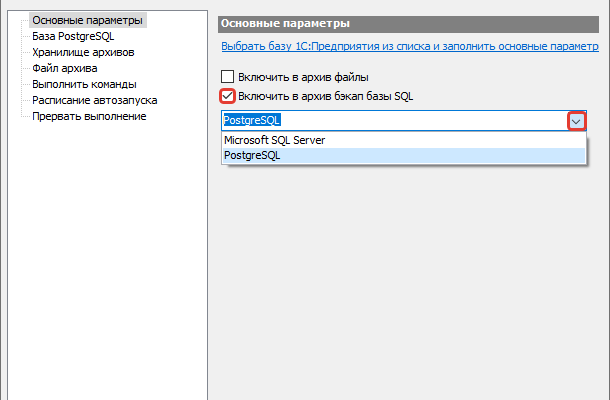Pick PostgreSQL in the dropdown list
610x400 pixels.
pyautogui.click(x=252, y=156)
